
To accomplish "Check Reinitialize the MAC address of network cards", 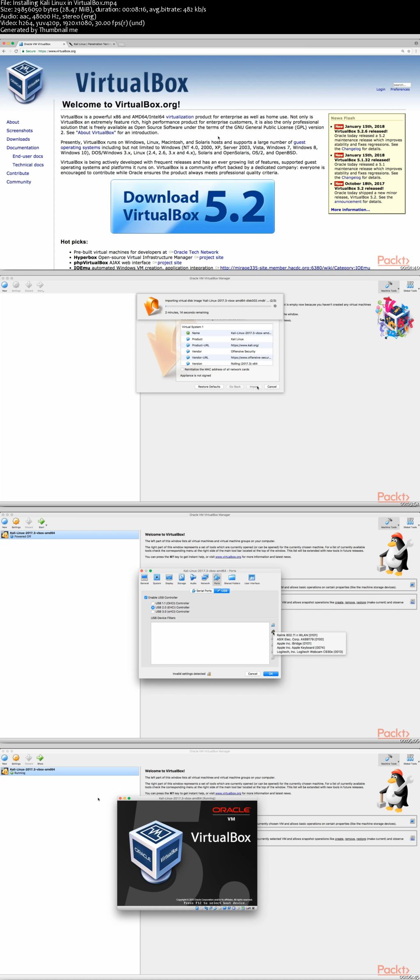I will pos(182,370).
